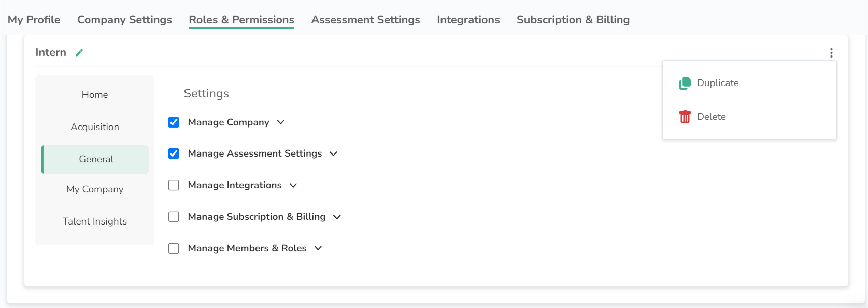This screenshot has height=308, width=868.
Task: Go to the Subscription & Billing tab
Action: (573, 20)
